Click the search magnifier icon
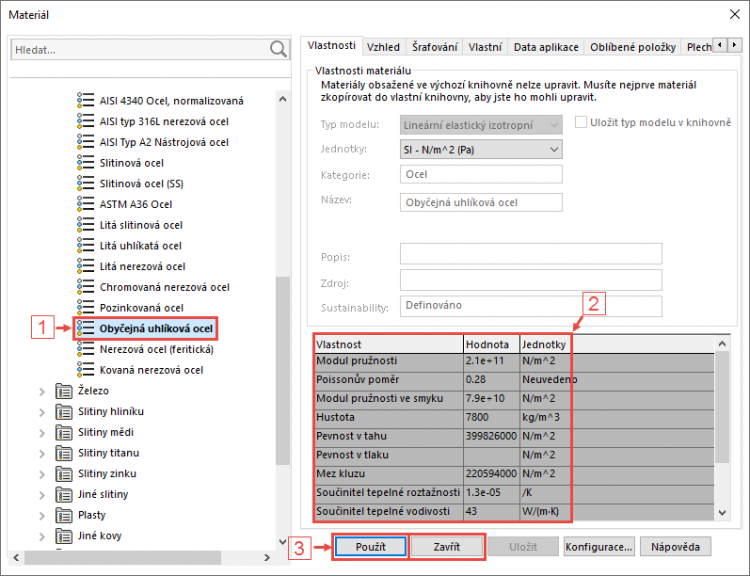Screen dimensions: 750x576 point(277,49)
